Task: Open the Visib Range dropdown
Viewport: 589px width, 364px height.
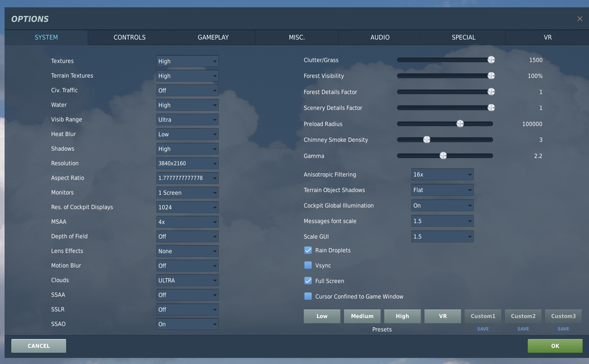Action: [x=187, y=119]
